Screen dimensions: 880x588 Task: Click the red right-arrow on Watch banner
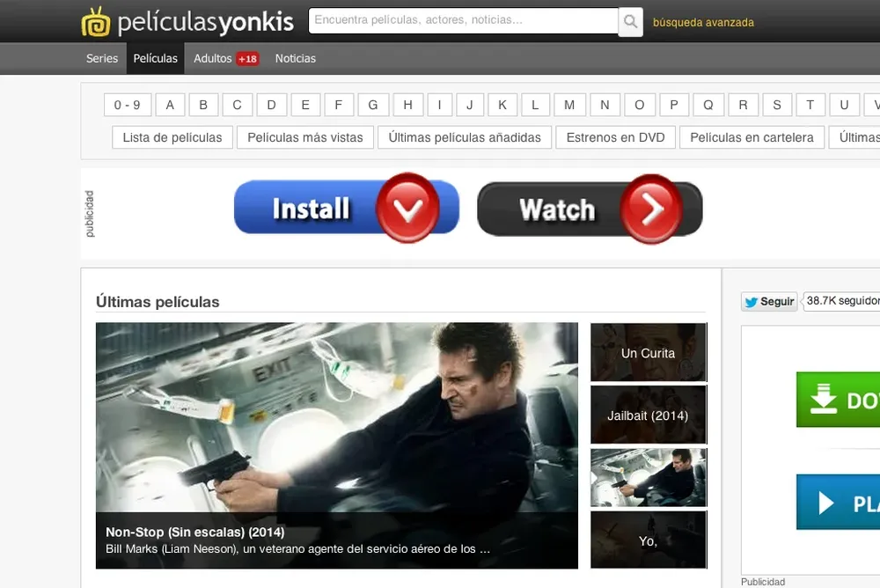[650, 209]
